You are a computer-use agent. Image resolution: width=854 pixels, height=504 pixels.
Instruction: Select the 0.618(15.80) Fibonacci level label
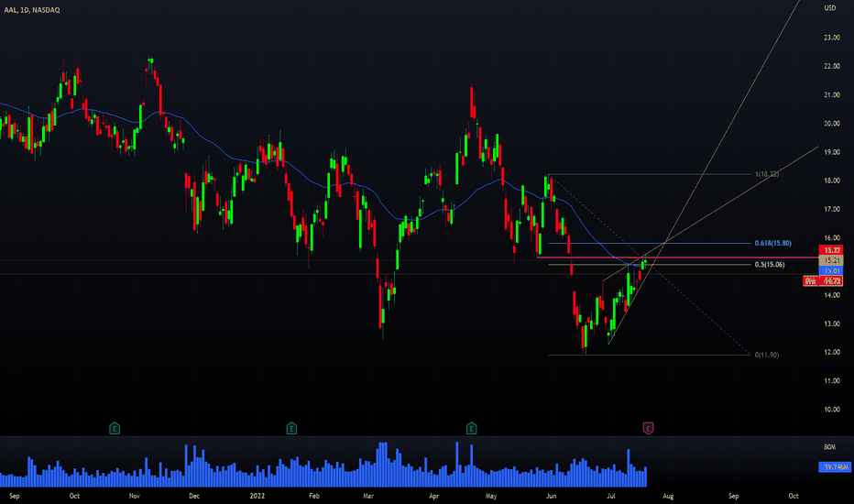coord(772,243)
